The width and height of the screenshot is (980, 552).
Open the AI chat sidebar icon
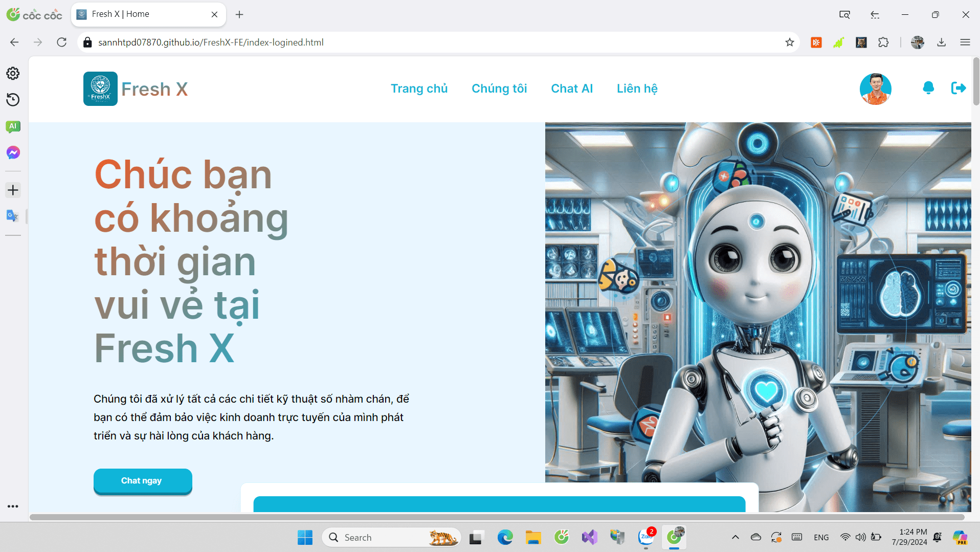click(13, 126)
